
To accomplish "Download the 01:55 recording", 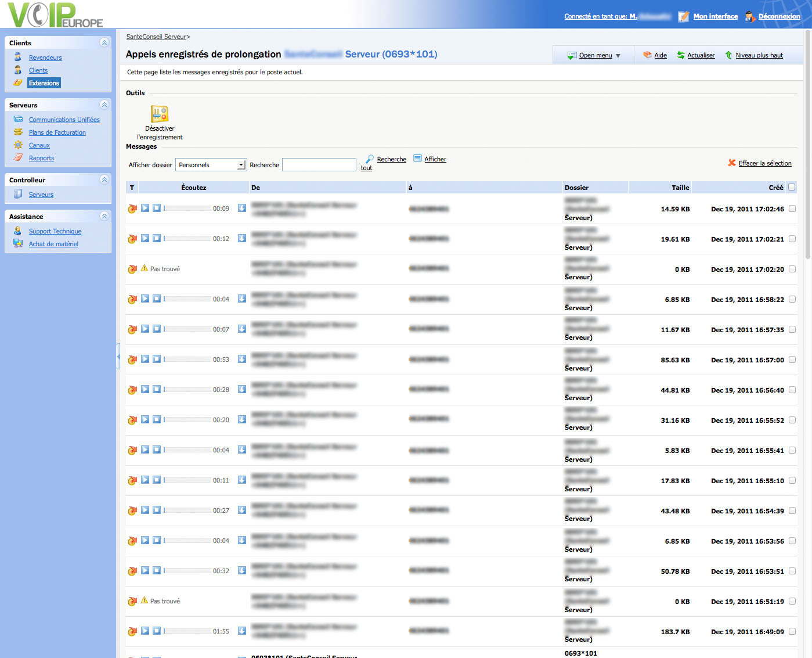I will tap(242, 631).
